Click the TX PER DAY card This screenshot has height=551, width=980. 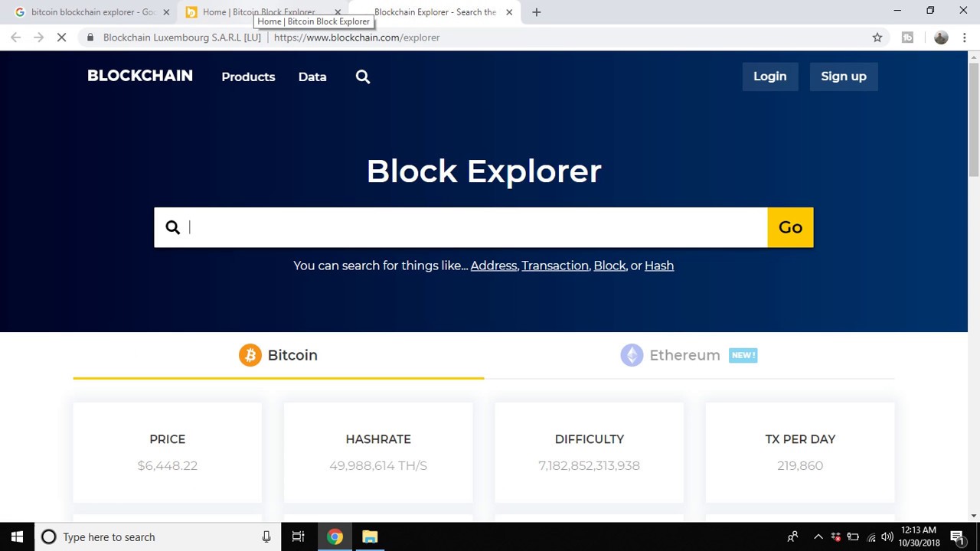(800, 452)
